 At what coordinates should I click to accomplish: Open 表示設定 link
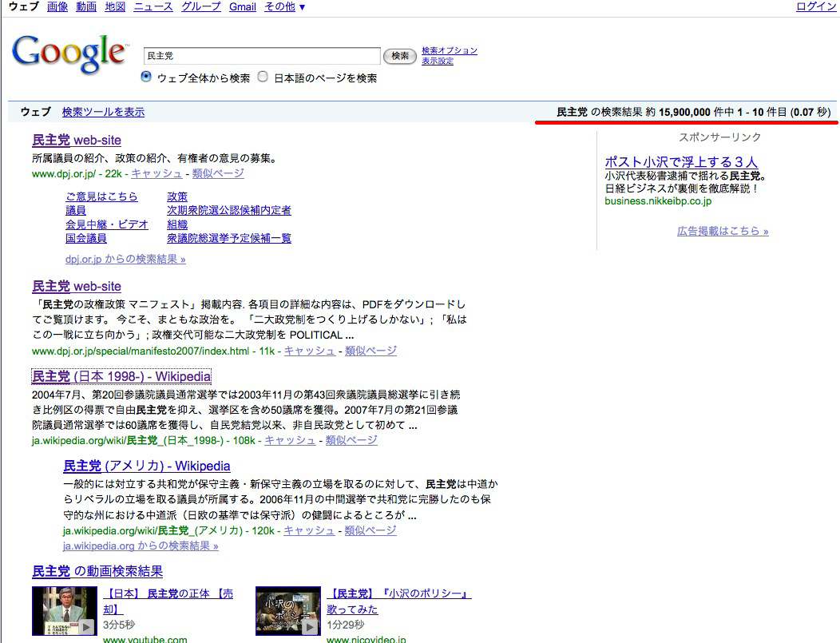[x=437, y=61]
